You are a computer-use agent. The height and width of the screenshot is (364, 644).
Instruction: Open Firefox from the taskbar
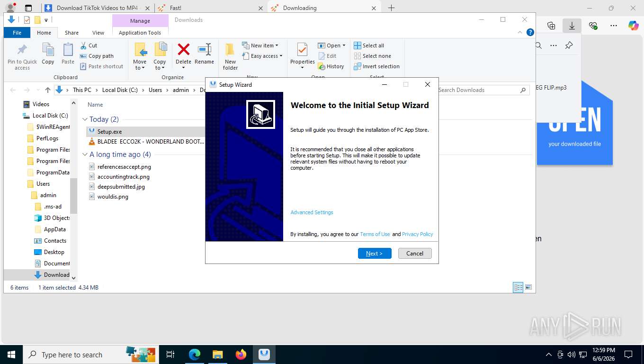[241, 354]
